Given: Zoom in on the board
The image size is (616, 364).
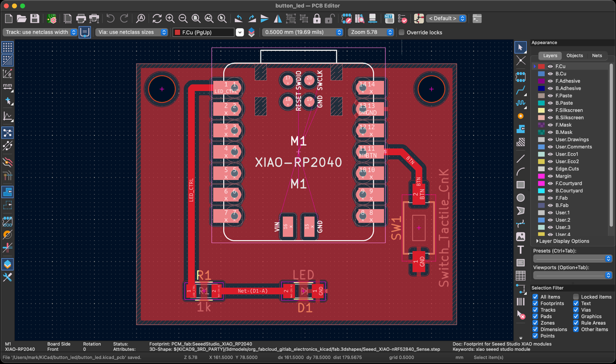Looking at the screenshot, I should click(170, 18).
